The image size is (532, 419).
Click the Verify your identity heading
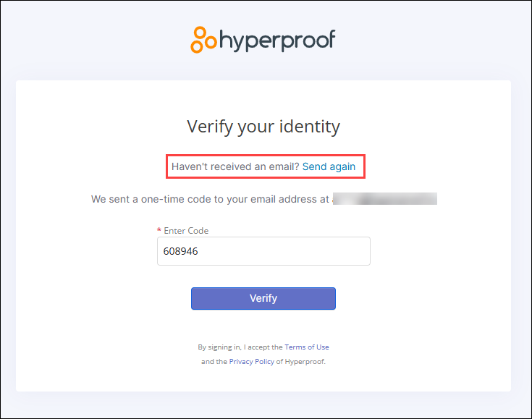coord(263,127)
